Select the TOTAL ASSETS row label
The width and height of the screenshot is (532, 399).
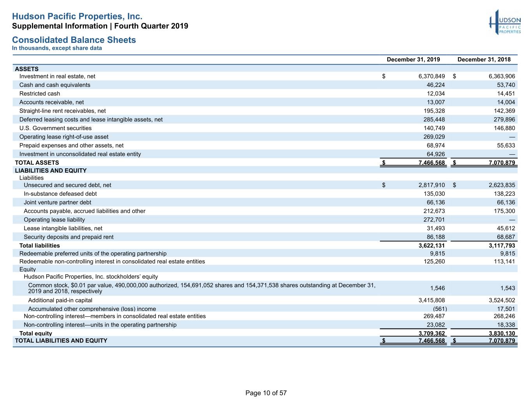[37, 162]
